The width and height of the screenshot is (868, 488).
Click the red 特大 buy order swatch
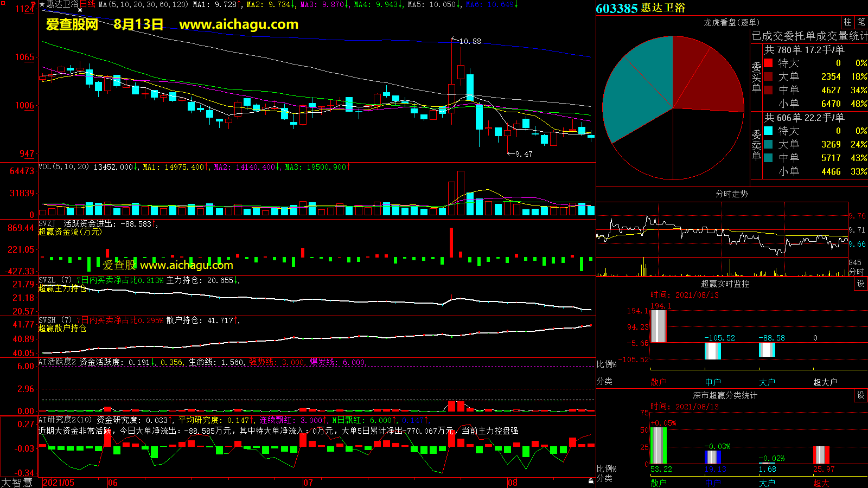coord(768,63)
